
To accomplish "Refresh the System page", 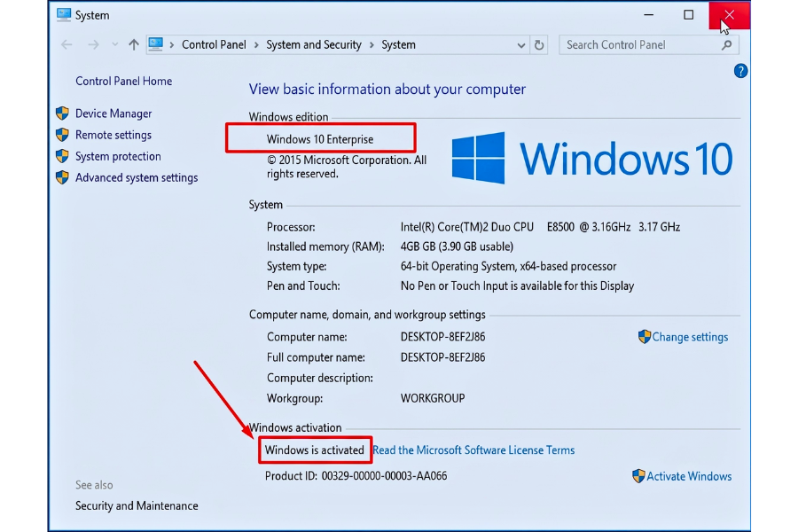I will coord(539,45).
